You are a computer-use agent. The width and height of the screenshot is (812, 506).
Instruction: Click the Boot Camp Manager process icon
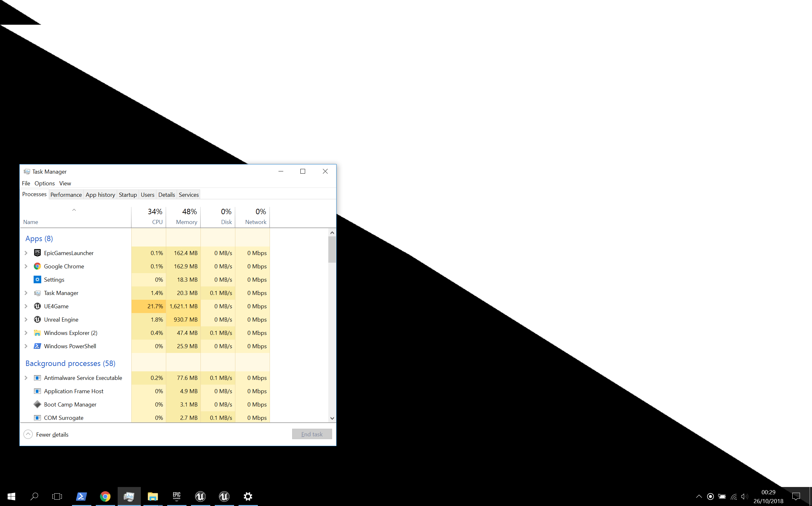click(37, 404)
